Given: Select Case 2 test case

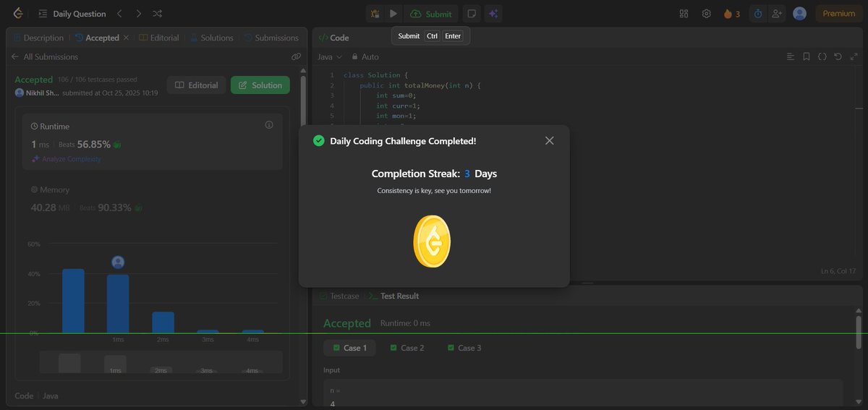Looking at the screenshot, I should click(x=407, y=348).
